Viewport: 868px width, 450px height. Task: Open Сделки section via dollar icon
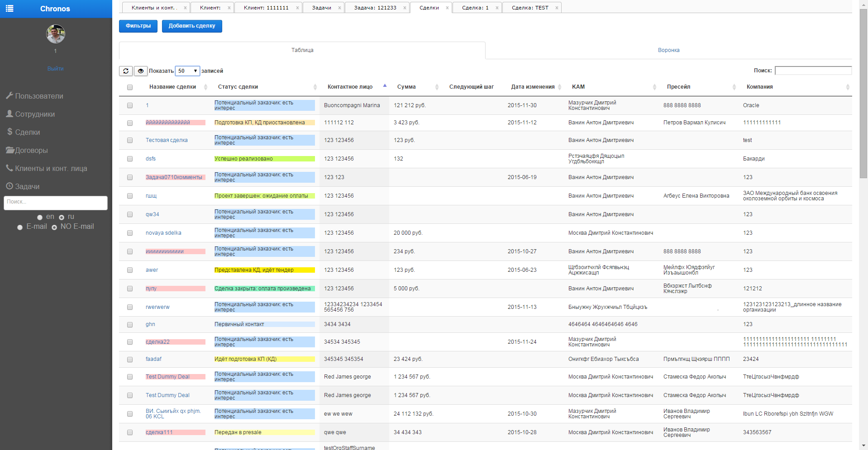(x=9, y=132)
